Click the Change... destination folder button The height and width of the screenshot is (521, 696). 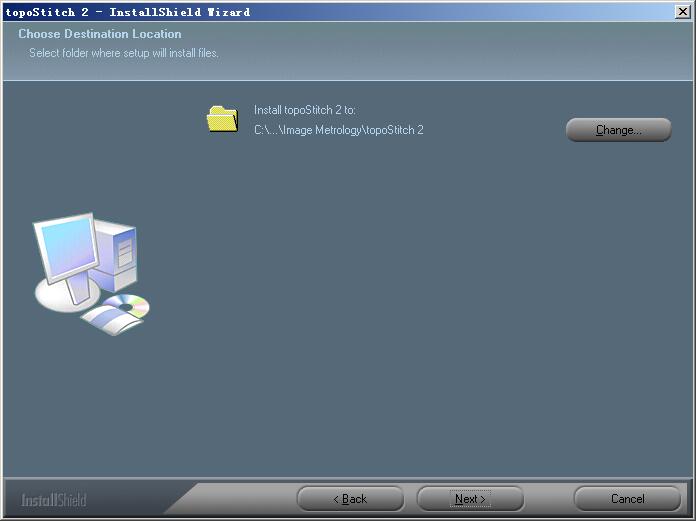click(x=618, y=130)
